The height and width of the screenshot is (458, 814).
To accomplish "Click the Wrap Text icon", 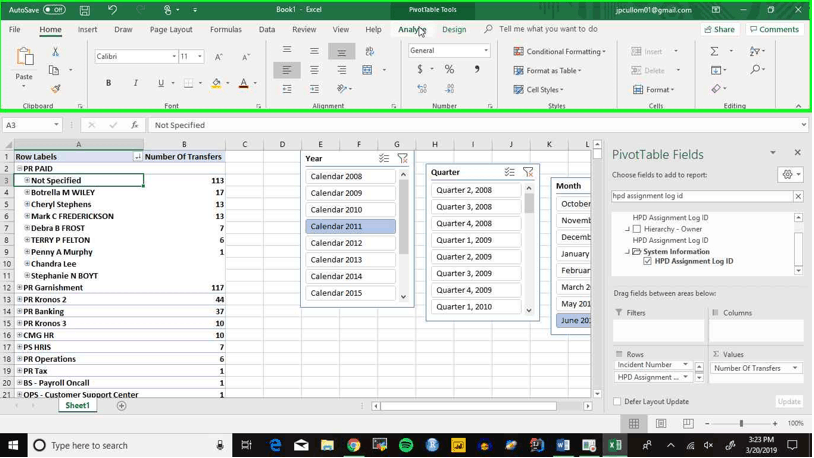I will [x=369, y=51].
